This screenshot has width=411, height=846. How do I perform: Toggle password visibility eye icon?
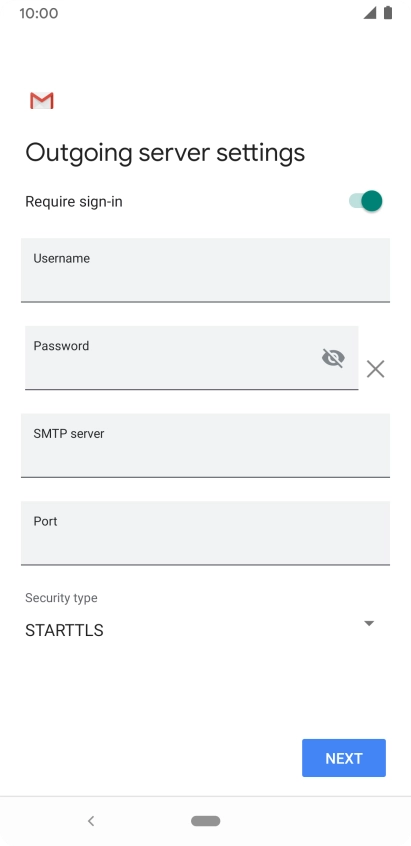coord(333,358)
